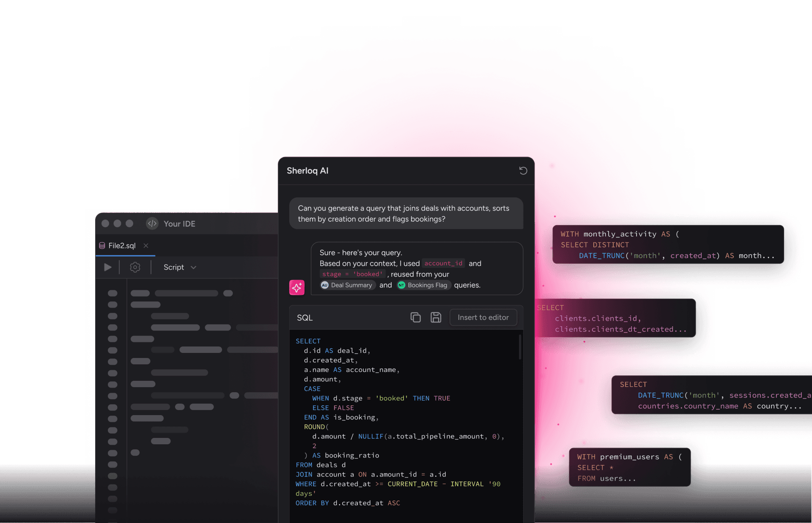Click the reset conversation icon in Sherloq AI

pos(523,171)
